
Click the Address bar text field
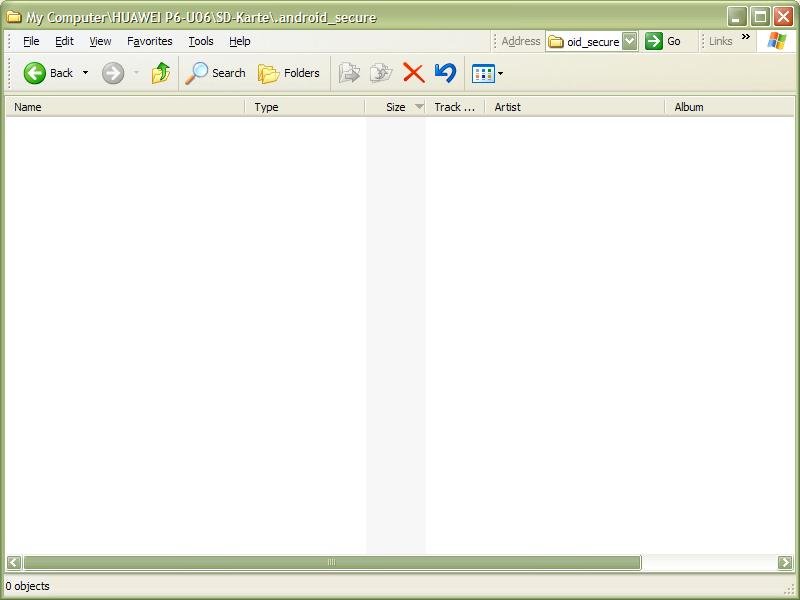pyautogui.click(x=584, y=41)
